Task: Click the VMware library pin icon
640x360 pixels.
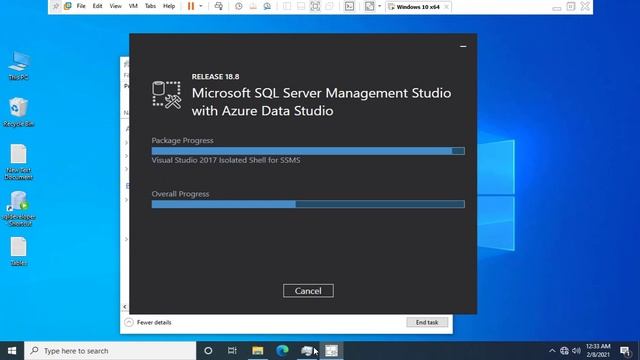Action: (x=56, y=6)
